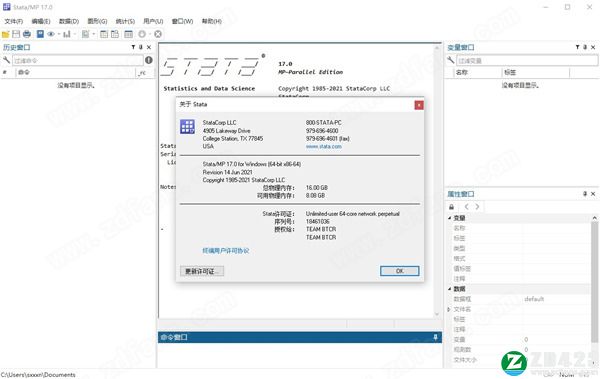This screenshot has height=379, width=600.
Task: Click the _rc column header in history
Action: [x=145, y=72]
